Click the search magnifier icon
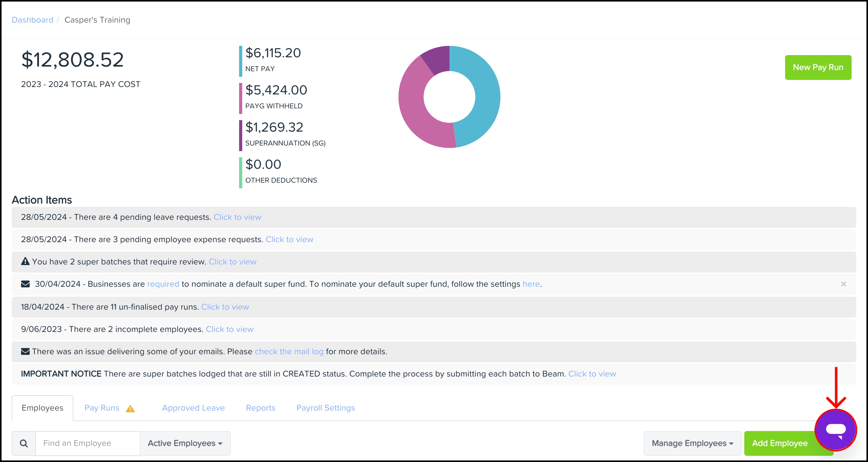This screenshot has height=462, width=868. pos(24,443)
